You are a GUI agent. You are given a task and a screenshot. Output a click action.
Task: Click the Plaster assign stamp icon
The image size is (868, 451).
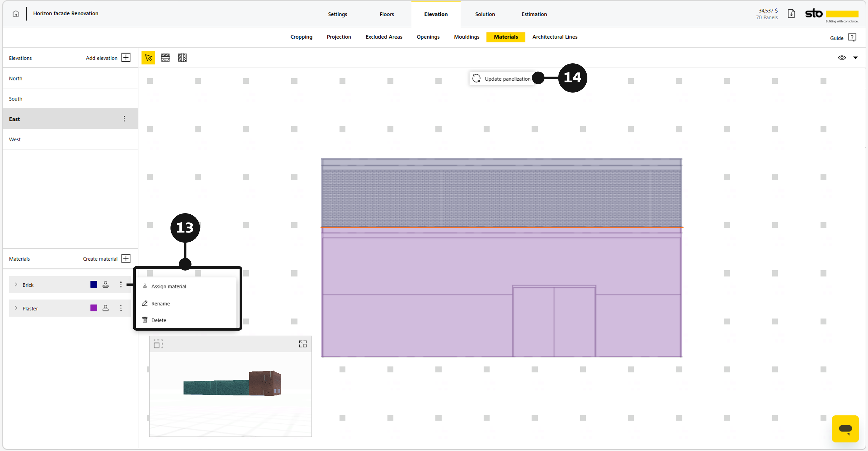click(x=105, y=308)
